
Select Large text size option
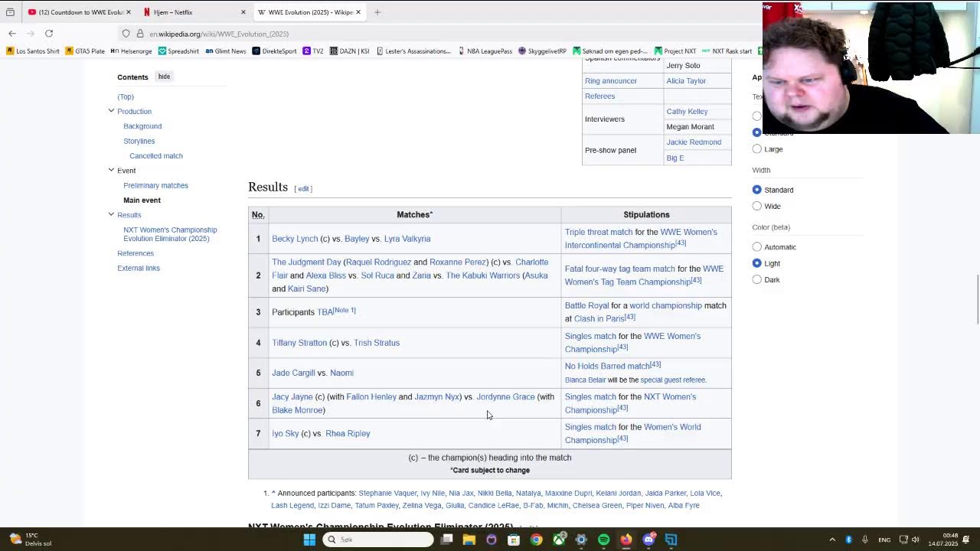[757, 149]
